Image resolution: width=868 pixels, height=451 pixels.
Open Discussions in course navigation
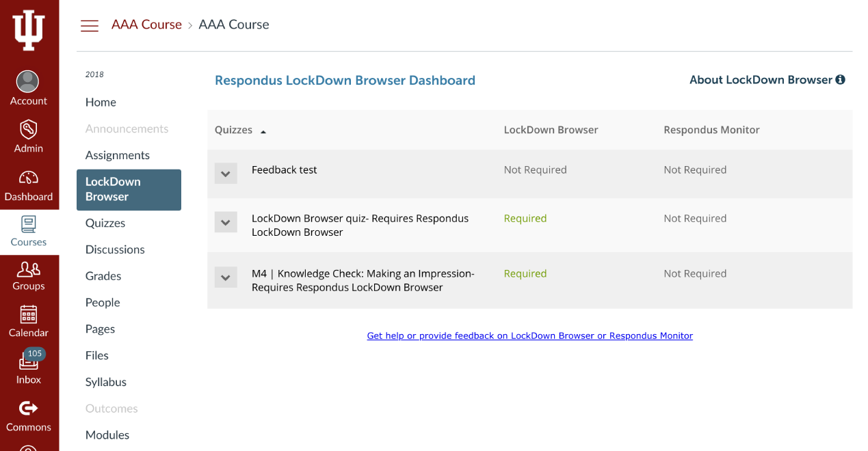tap(115, 250)
